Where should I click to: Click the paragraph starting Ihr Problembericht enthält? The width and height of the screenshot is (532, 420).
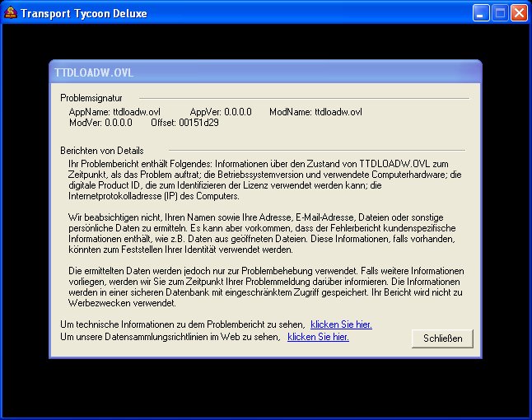(265, 180)
